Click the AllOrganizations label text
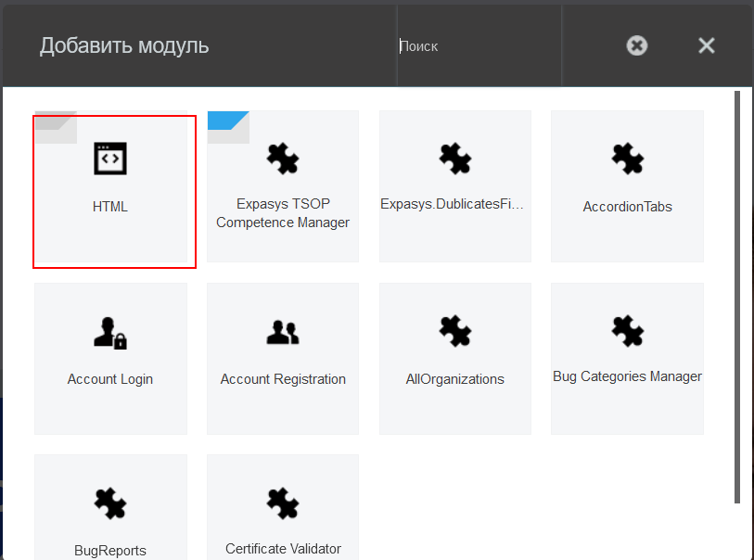This screenshot has height=560, width=754. [454, 379]
